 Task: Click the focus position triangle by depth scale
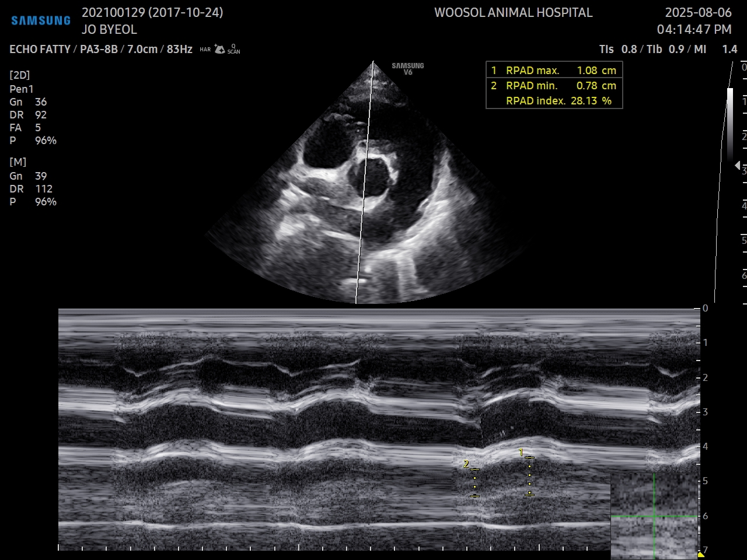(x=737, y=166)
